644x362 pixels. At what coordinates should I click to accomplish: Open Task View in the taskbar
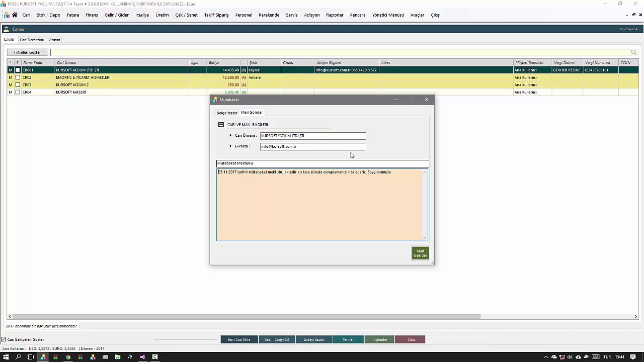pos(30,357)
